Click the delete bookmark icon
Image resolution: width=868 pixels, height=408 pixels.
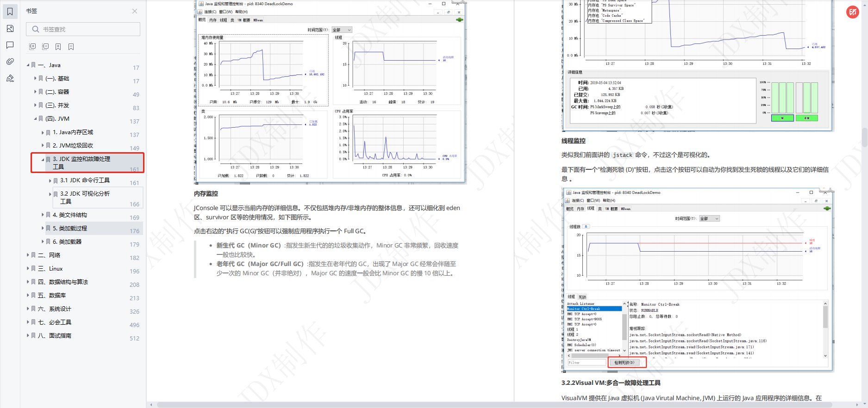pyautogui.click(x=71, y=47)
